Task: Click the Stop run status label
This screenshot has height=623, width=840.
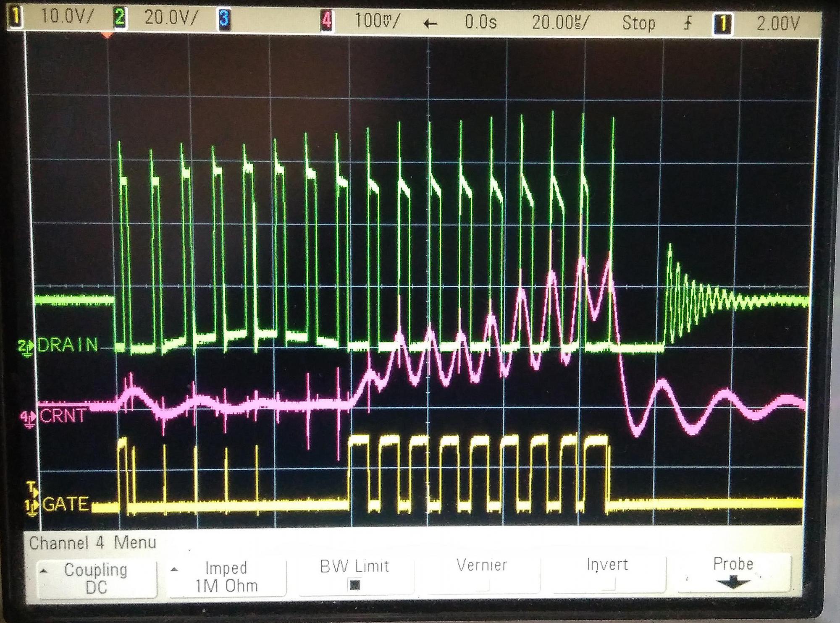Action: coord(638,23)
